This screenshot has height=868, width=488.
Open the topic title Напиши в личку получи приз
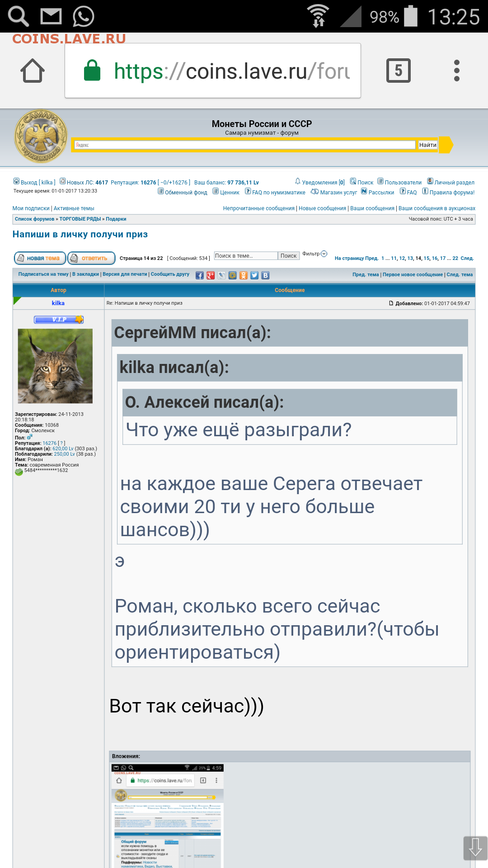coord(80,234)
